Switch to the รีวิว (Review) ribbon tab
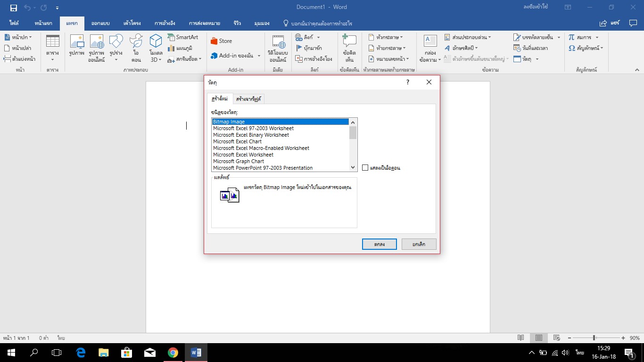The width and height of the screenshot is (644, 362). point(237,23)
